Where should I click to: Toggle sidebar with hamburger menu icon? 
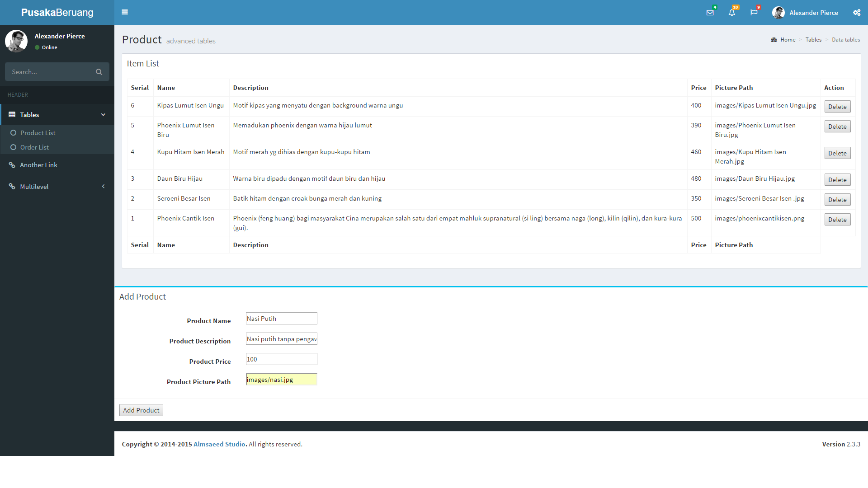125,12
